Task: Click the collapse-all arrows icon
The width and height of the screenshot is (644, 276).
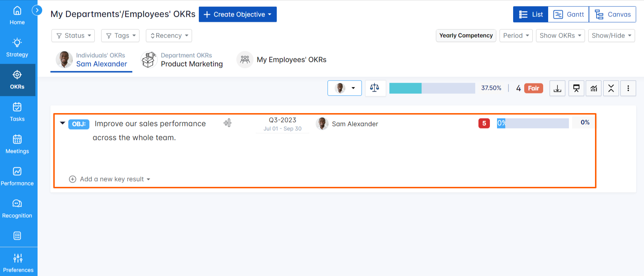Action: pos(611,88)
